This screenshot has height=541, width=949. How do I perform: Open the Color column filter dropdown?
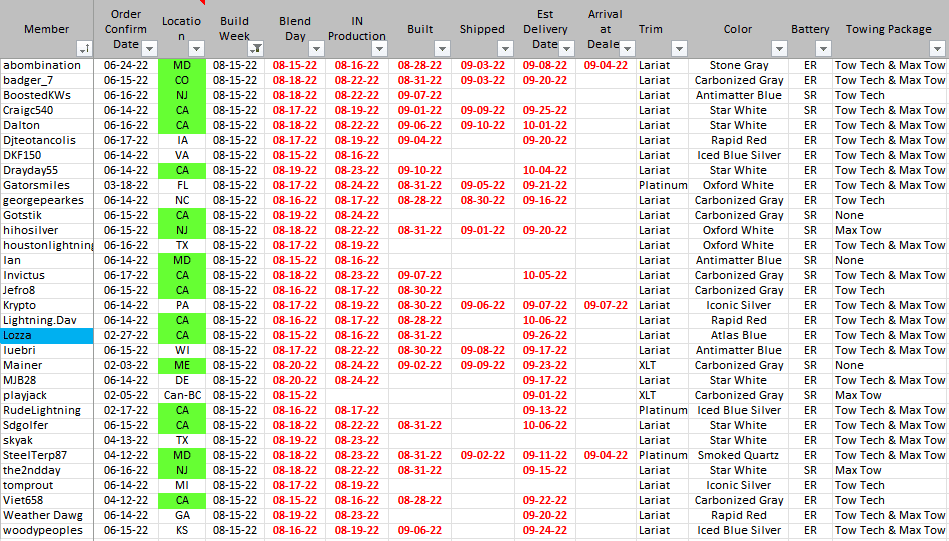click(778, 48)
